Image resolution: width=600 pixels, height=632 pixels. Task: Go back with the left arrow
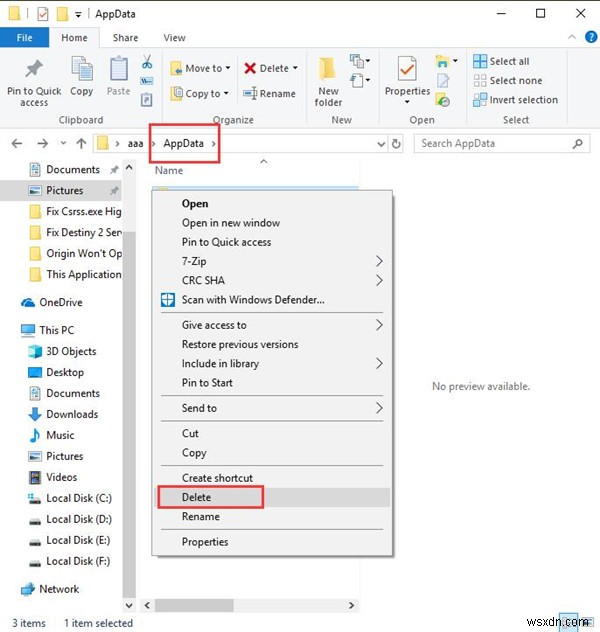(17, 143)
